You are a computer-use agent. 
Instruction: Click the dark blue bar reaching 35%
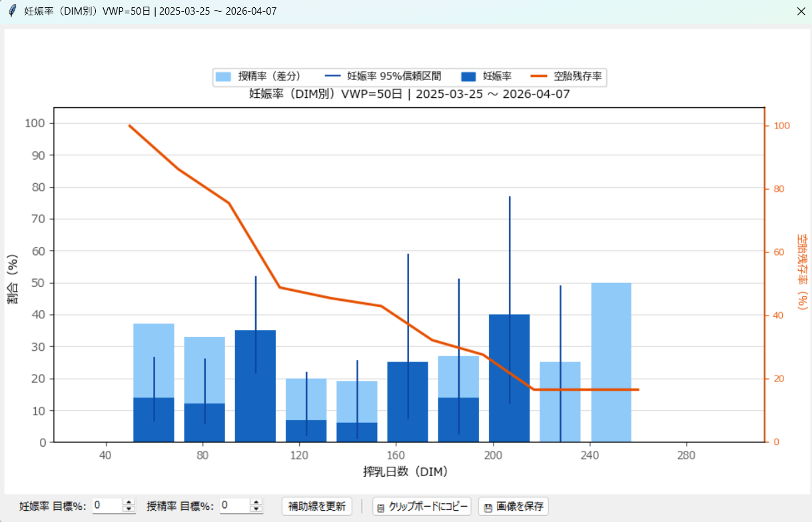(255, 386)
